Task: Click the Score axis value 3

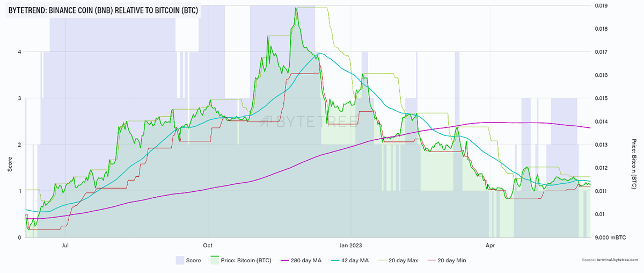Action: pyautogui.click(x=20, y=98)
